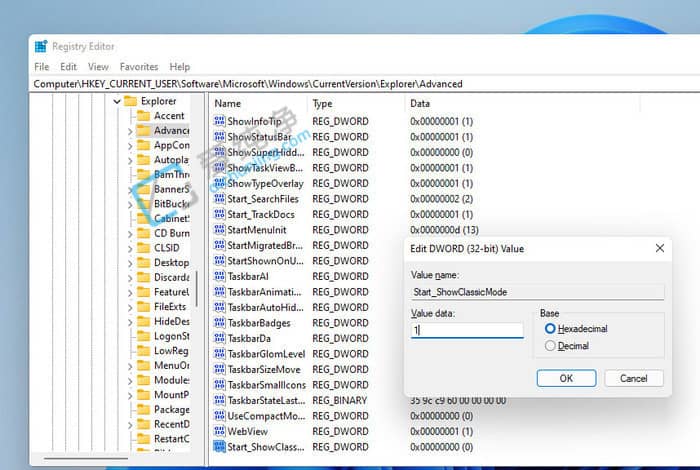Screen dimensions: 700x470
Task: Expand the AppCon key node
Action: point(130,146)
